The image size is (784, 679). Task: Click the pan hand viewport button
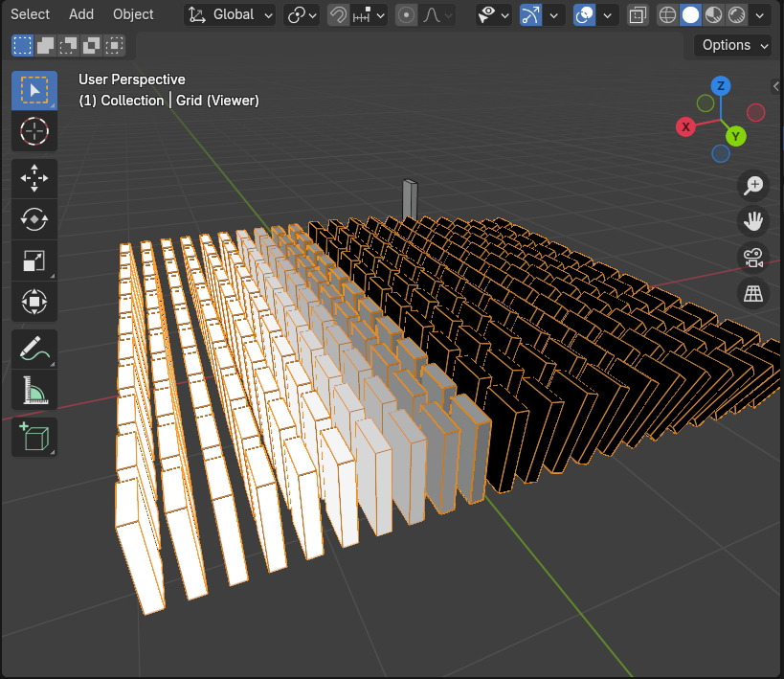(x=753, y=220)
